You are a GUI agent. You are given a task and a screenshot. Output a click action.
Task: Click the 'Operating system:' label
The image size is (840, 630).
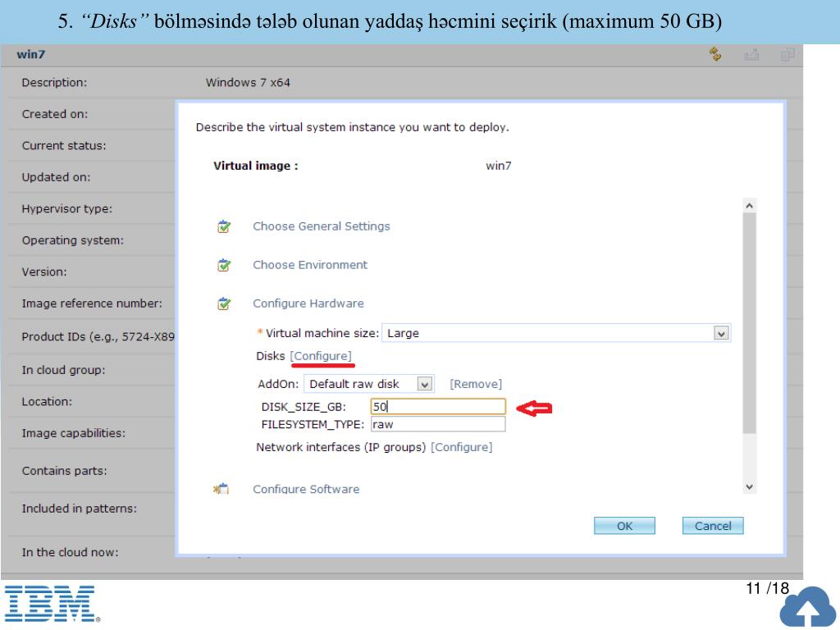coord(73,240)
